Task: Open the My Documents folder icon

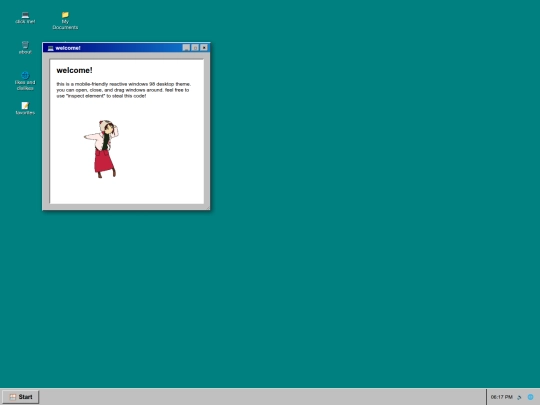Action: [65, 20]
